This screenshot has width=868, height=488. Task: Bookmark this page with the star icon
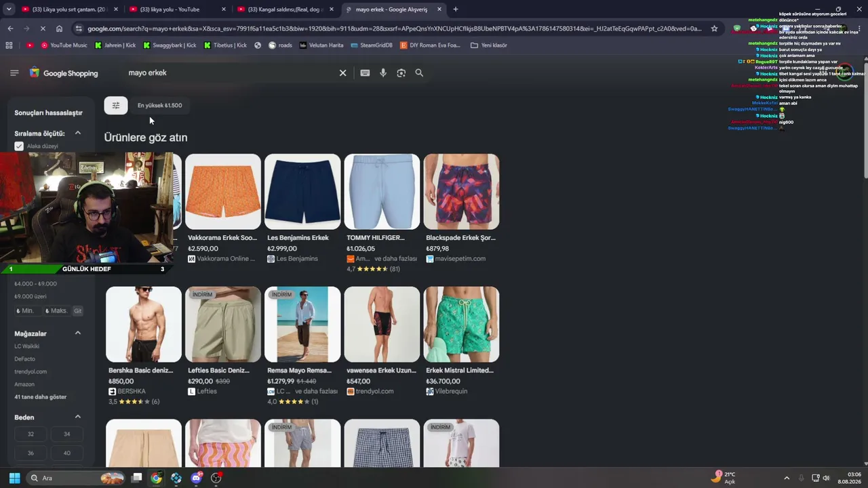pos(714,28)
